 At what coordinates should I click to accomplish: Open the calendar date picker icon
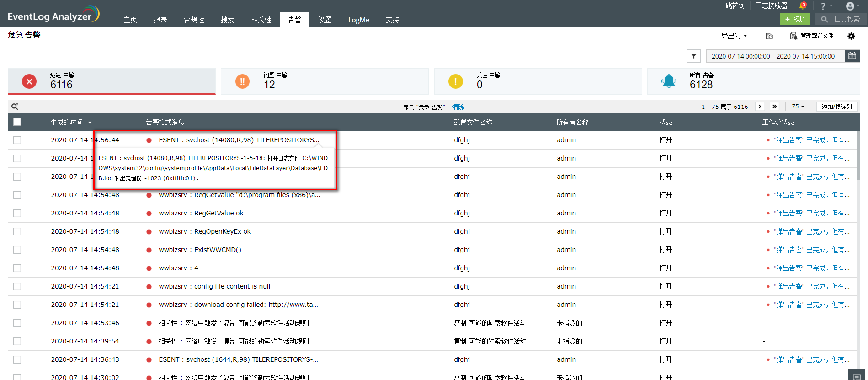click(x=852, y=56)
